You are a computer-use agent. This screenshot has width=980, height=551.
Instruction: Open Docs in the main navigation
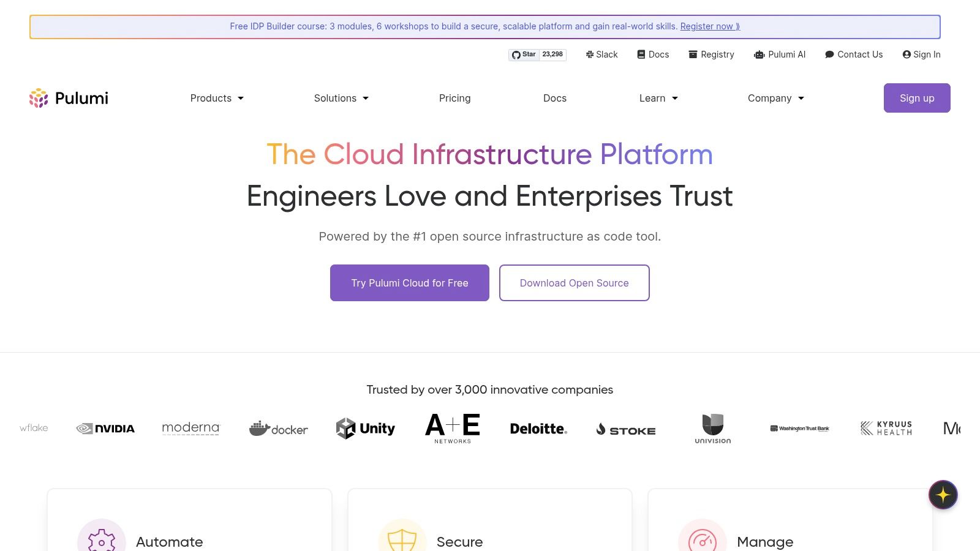coord(555,98)
